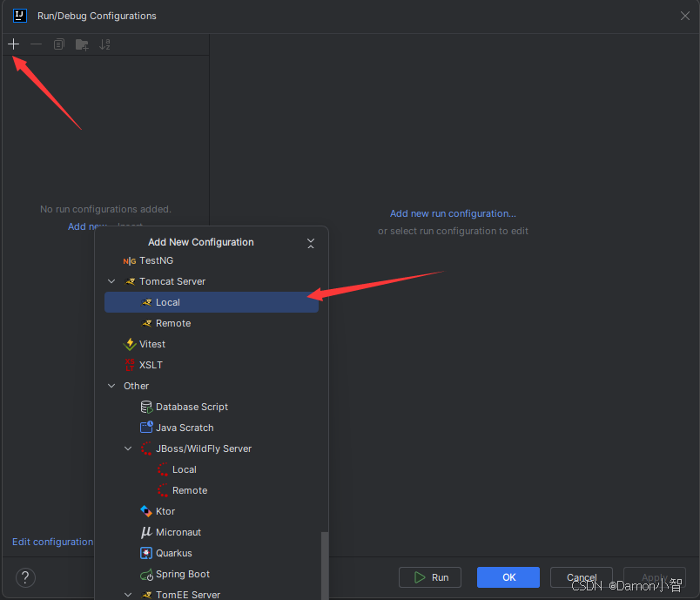Screen dimensions: 700x600
Task: Pick the Database Script entry
Action: pos(212,407)
